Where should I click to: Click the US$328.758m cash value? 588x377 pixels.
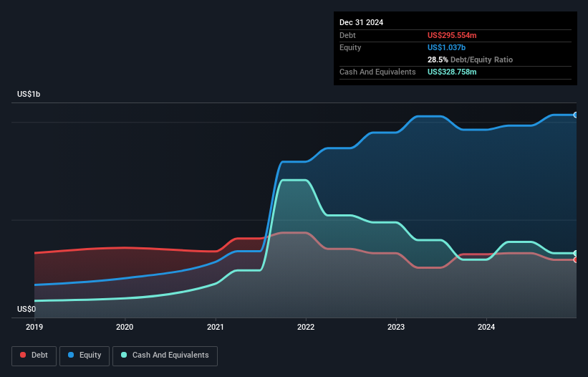point(452,72)
